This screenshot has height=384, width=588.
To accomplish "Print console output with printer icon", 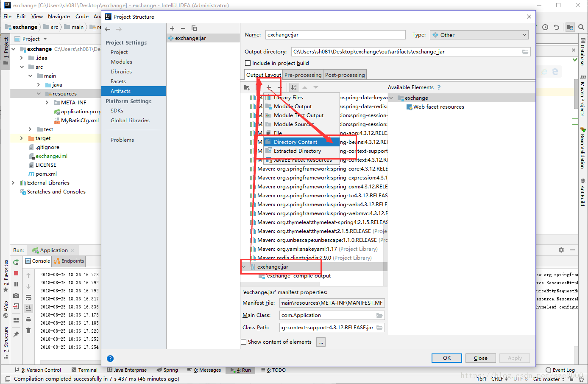I will coord(28,320).
